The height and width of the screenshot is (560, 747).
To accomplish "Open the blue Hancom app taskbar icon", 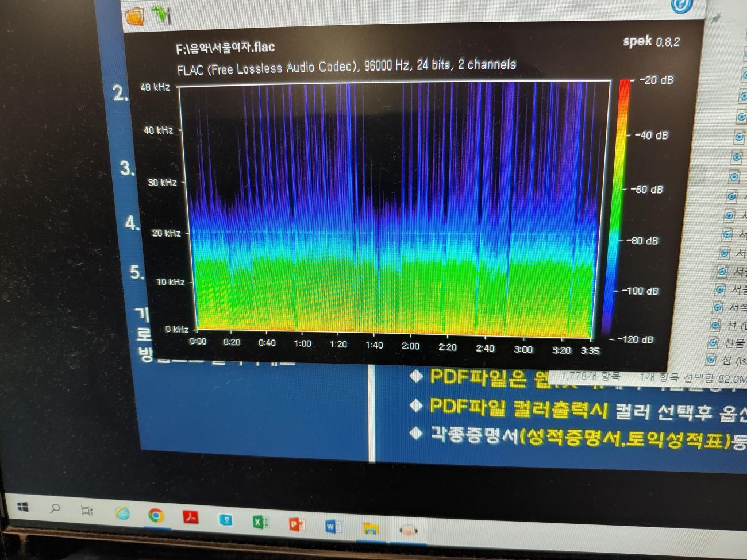I will [x=226, y=519].
